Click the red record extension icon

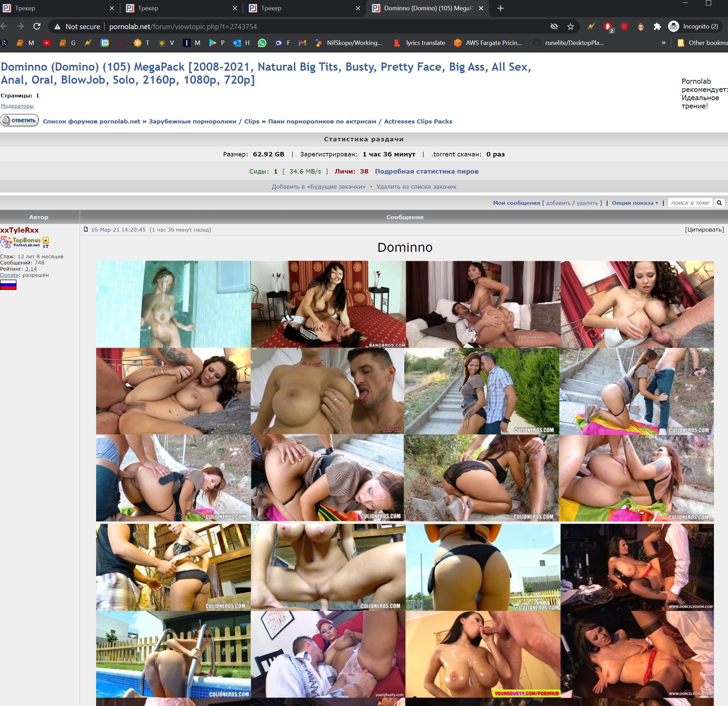624,26
